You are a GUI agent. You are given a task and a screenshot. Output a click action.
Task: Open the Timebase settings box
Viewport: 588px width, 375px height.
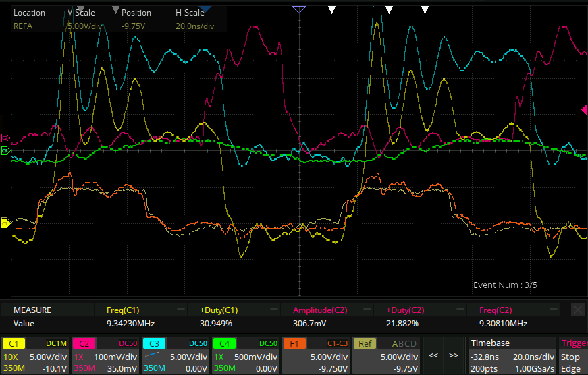tap(511, 355)
